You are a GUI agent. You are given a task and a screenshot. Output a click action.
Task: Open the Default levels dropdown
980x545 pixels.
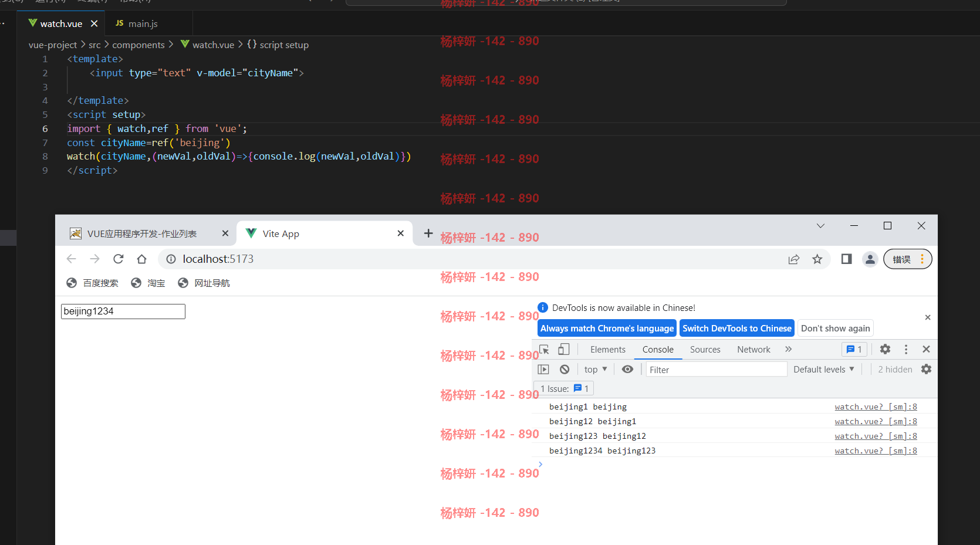point(824,369)
